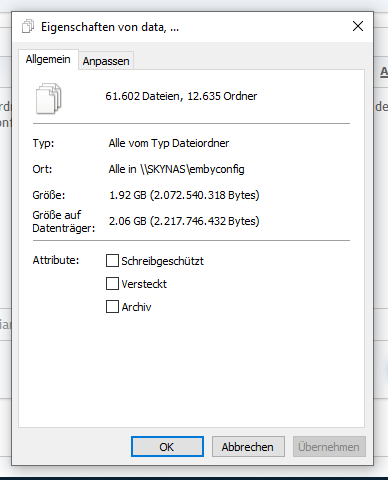Click the "Größe auf Datenträger:" label
The width and height of the screenshot is (388, 480).
pos(64,222)
